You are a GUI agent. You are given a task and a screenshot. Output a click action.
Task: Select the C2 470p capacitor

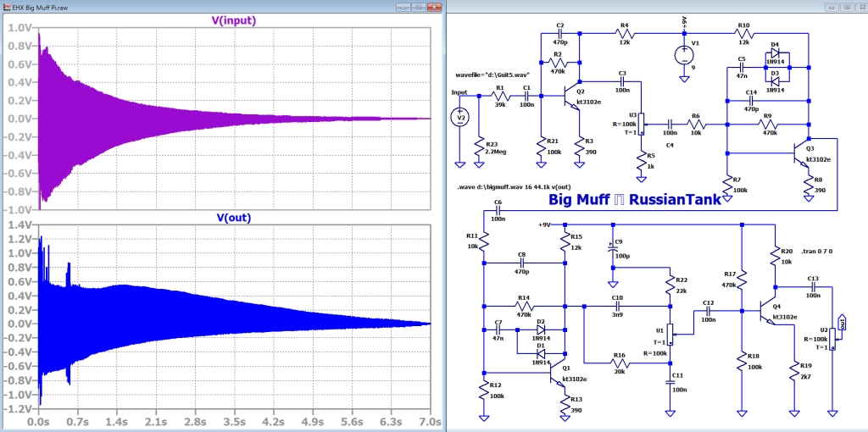pyautogui.click(x=560, y=34)
